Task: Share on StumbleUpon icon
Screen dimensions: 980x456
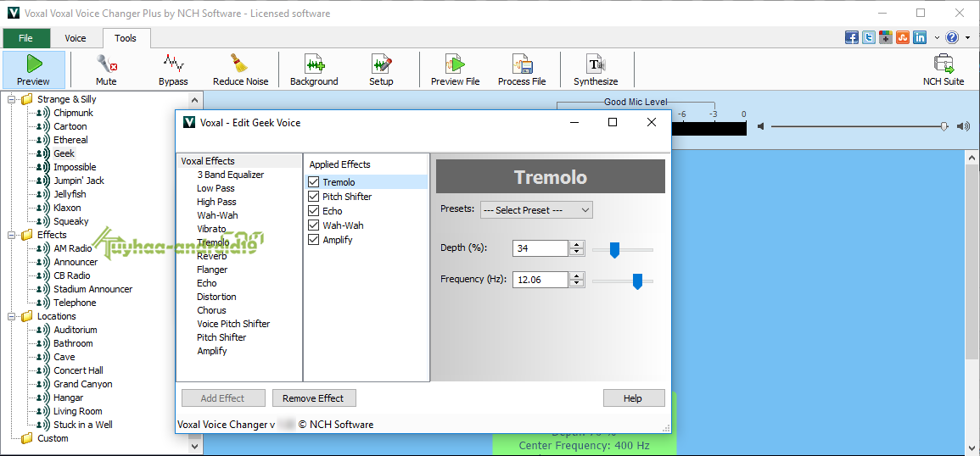Action: 903,37
